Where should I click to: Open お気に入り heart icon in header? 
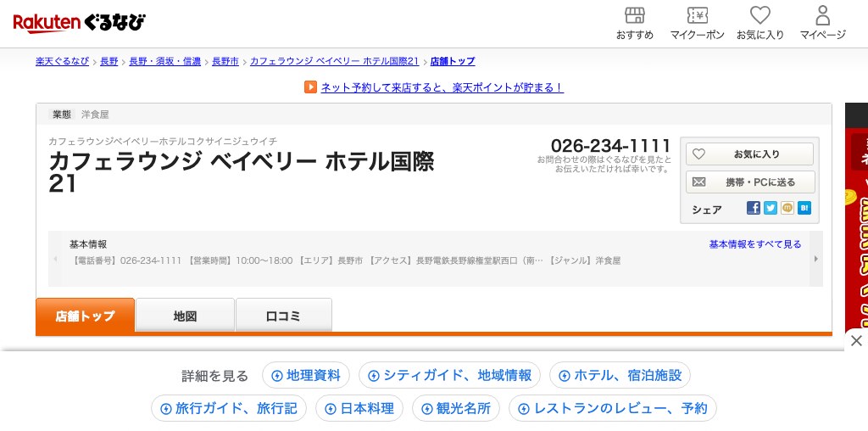tap(760, 24)
